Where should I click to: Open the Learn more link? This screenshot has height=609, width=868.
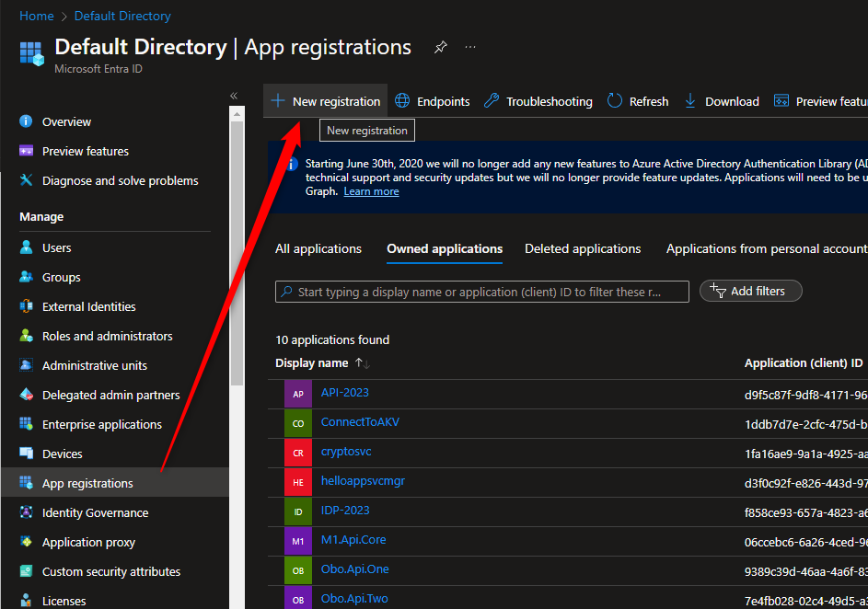click(371, 191)
